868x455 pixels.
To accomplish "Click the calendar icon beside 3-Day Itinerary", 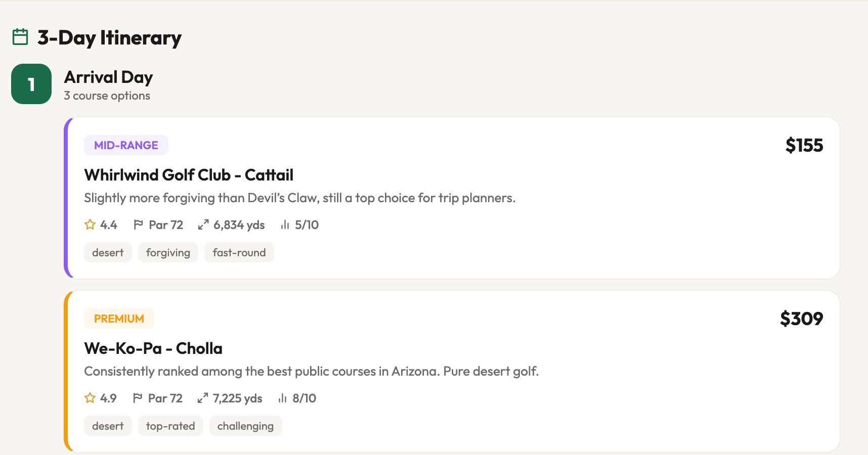I will point(20,37).
